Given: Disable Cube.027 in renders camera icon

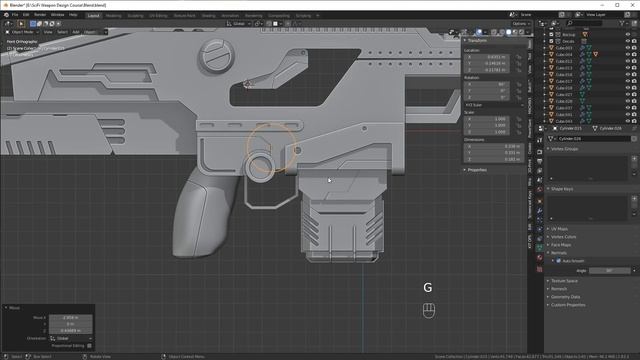Looking at the screenshot, I should pyautogui.click(x=634, y=94).
